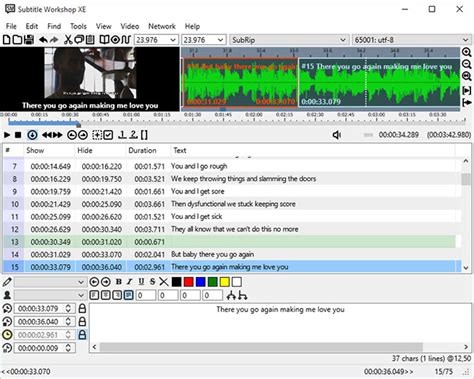Open a subtitle file via folder icon
The image size is (474, 379).
(17, 40)
